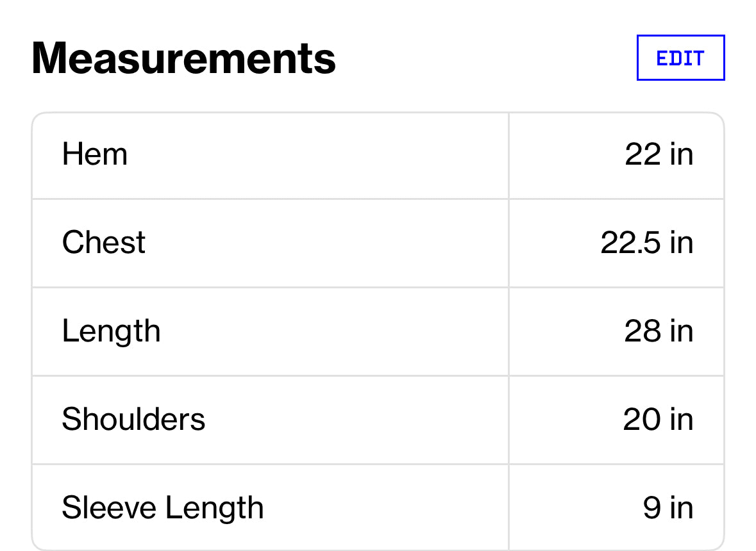Click the word Length after Sleeve
This screenshot has width=756, height=551.
(214, 508)
